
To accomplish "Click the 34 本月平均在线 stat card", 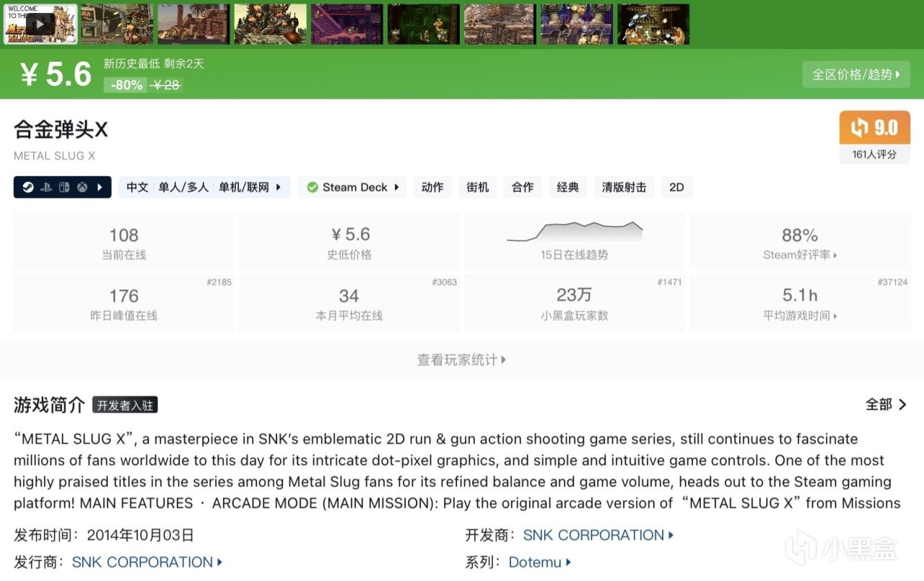I will (349, 303).
